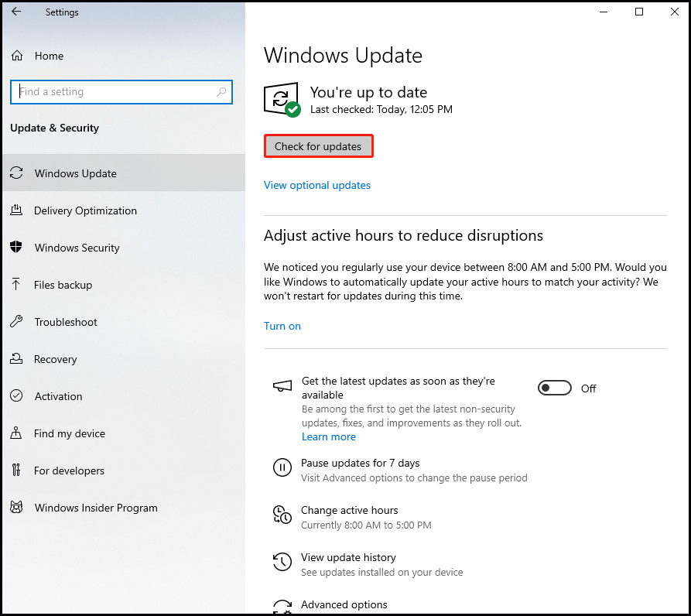
Task: Open Recovery section
Action: [x=123, y=358]
